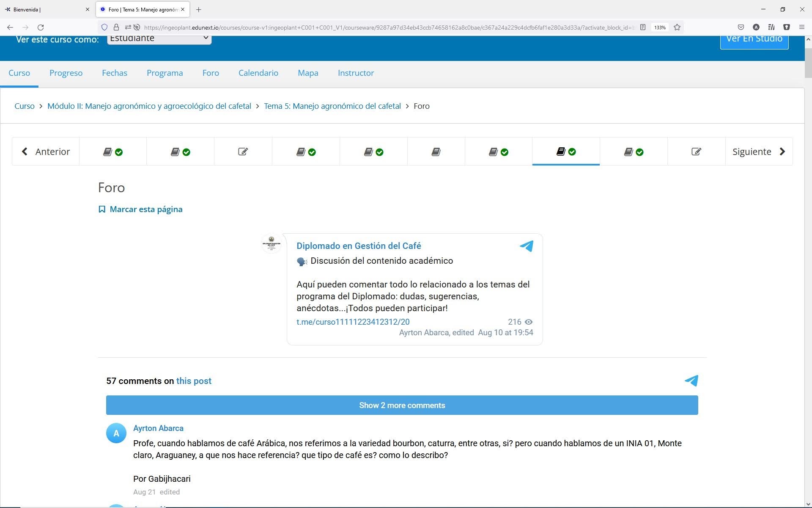Toggle the Marcar esta página bookmark
Image resolution: width=812 pixels, height=508 pixels.
point(140,209)
